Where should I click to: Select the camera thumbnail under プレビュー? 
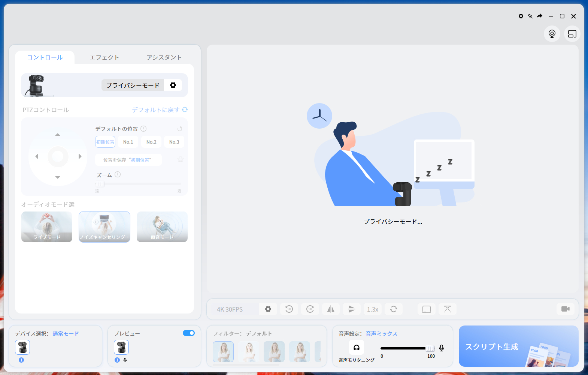click(x=121, y=347)
